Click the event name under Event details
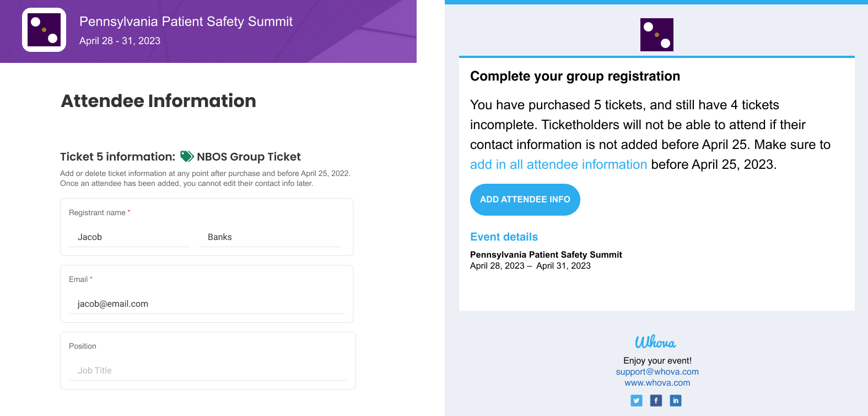 click(x=546, y=254)
